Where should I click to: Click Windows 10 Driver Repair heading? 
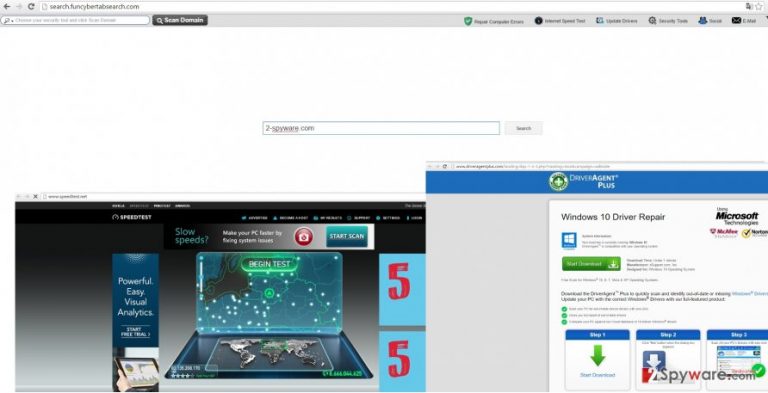[613, 217]
